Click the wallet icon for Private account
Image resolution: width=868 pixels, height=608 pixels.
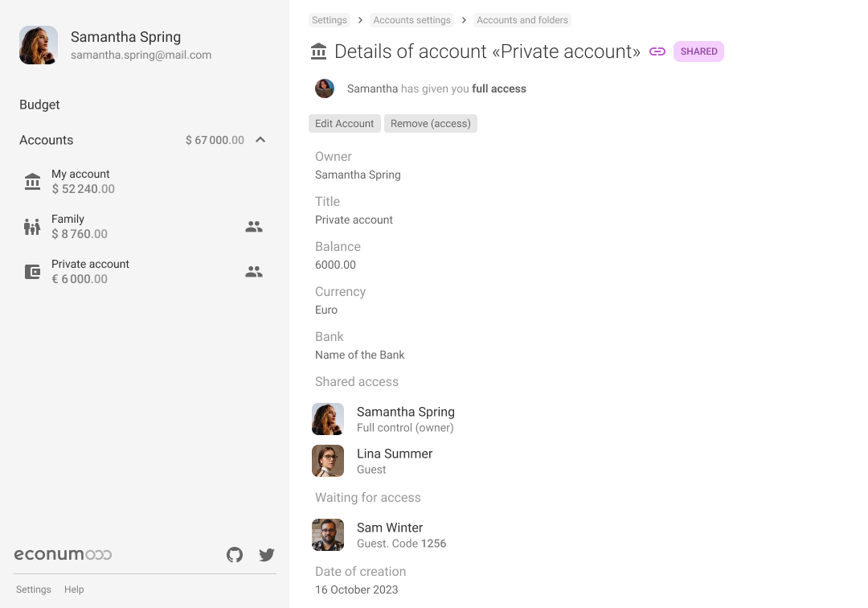(33, 271)
